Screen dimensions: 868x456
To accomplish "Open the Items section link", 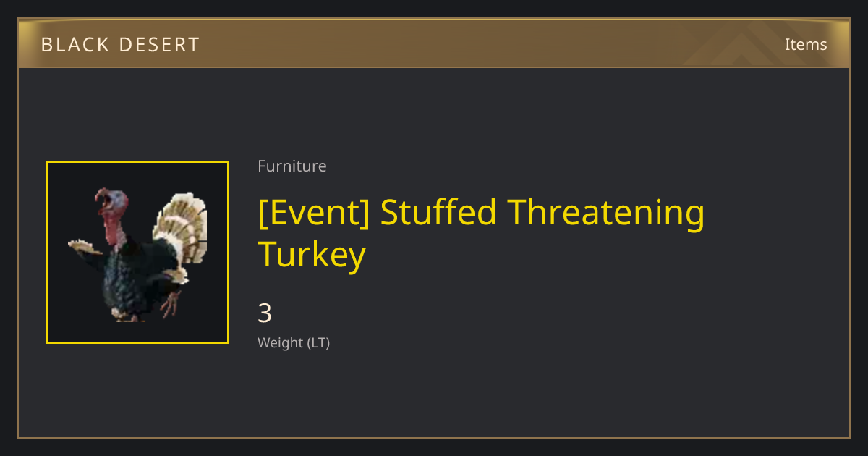I will (806, 44).
